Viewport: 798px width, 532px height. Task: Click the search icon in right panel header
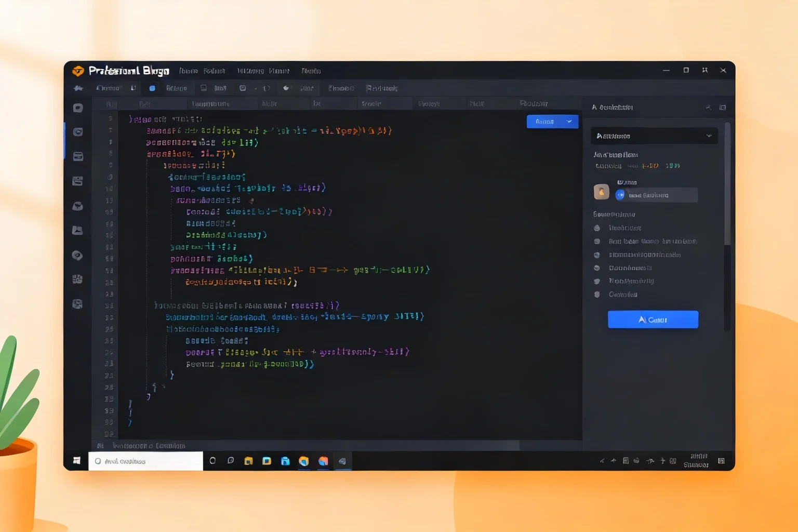(708, 108)
